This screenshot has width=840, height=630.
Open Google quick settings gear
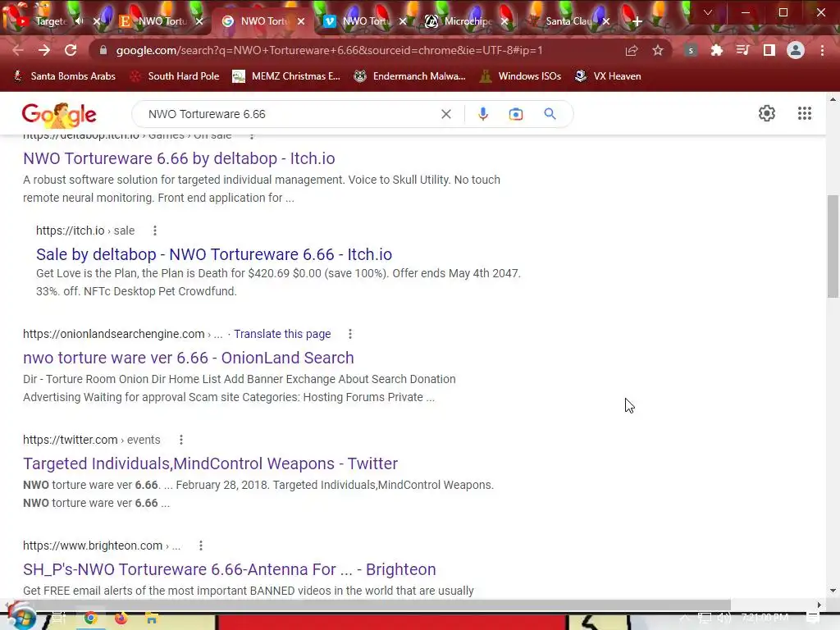pyautogui.click(x=767, y=113)
